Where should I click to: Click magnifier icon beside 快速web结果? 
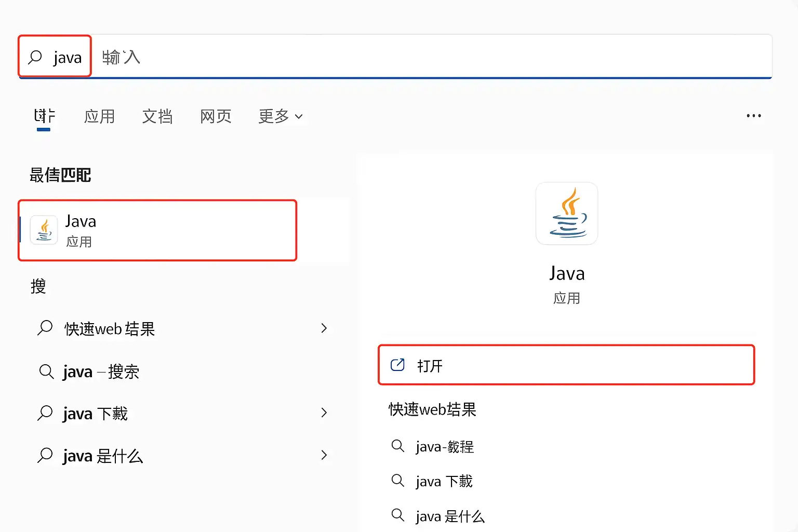45,328
